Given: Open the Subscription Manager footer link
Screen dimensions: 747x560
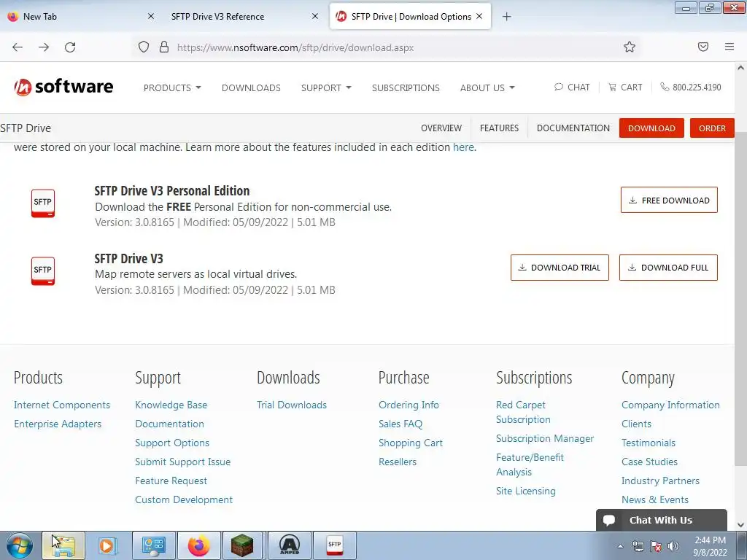Looking at the screenshot, I should (x=545, y=438).
